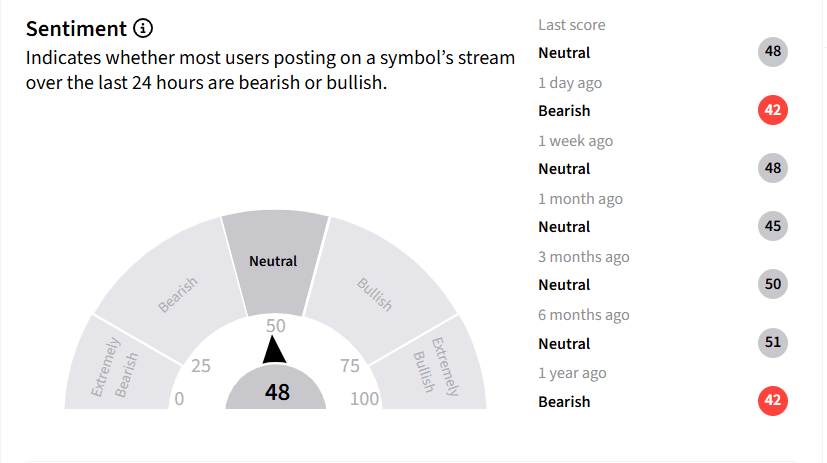Click the red 42 badge for 1 day ago

pyautogui.click(x=773, y=110)
